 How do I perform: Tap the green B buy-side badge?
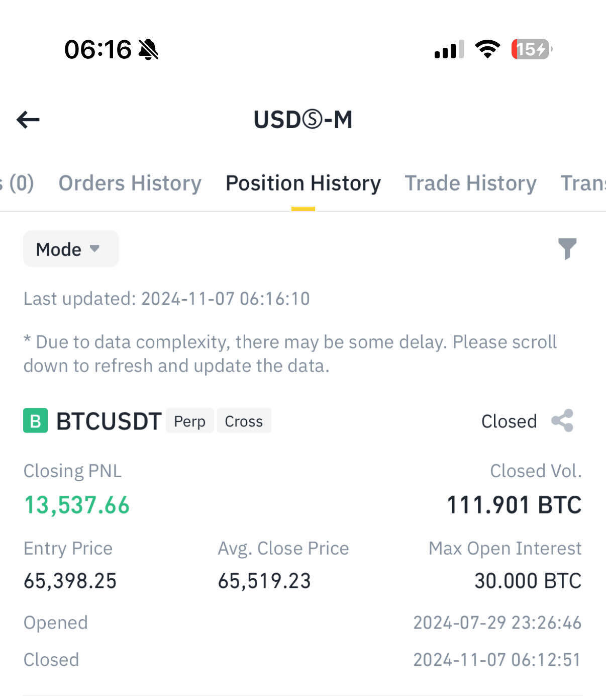coord(36,421)
